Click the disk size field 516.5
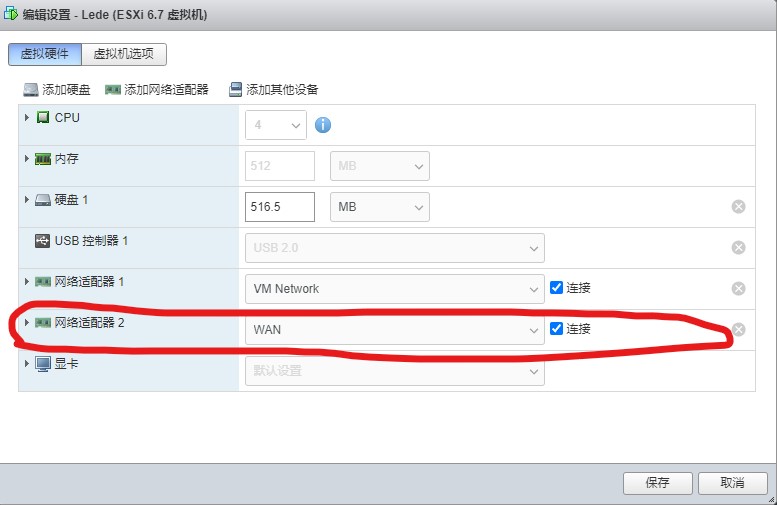Image resolution: width=777 pixels, height=505 pixels. coord(280,207)
